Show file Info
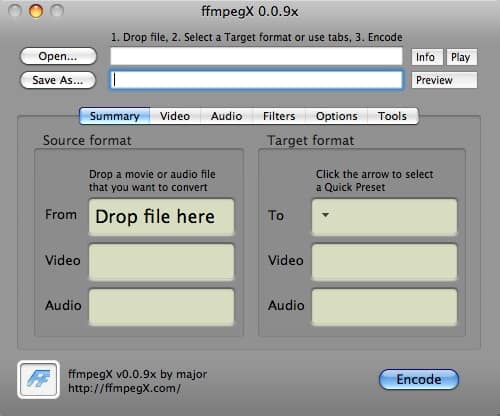Screen dimensions: 500x416 pos(427,57)
